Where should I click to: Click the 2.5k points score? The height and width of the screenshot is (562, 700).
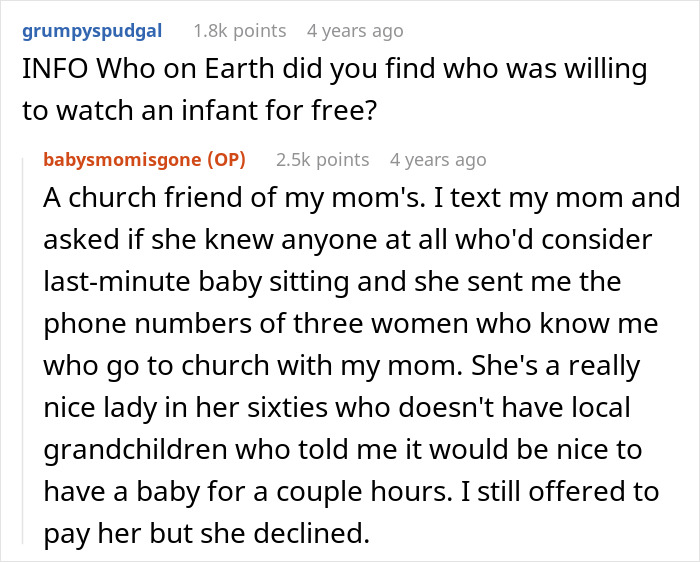pos(321,159)
